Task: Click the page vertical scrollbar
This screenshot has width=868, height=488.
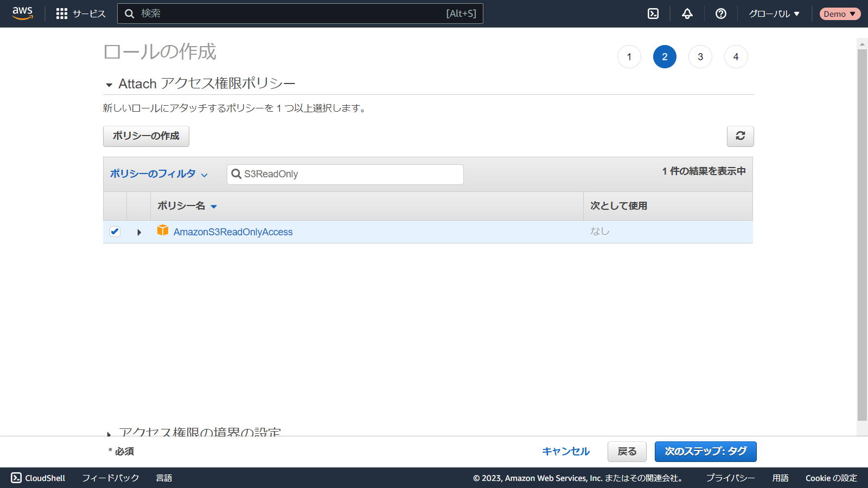Action: (862, 233)
